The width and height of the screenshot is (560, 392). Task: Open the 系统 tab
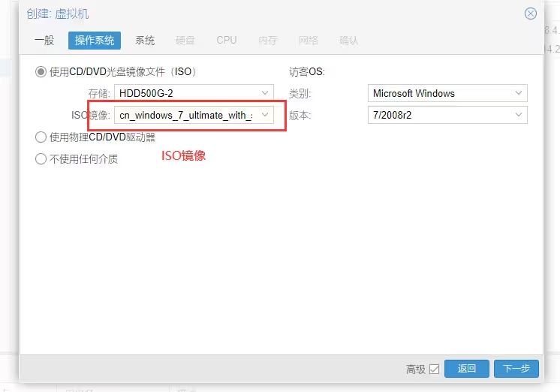click(145, 41)
